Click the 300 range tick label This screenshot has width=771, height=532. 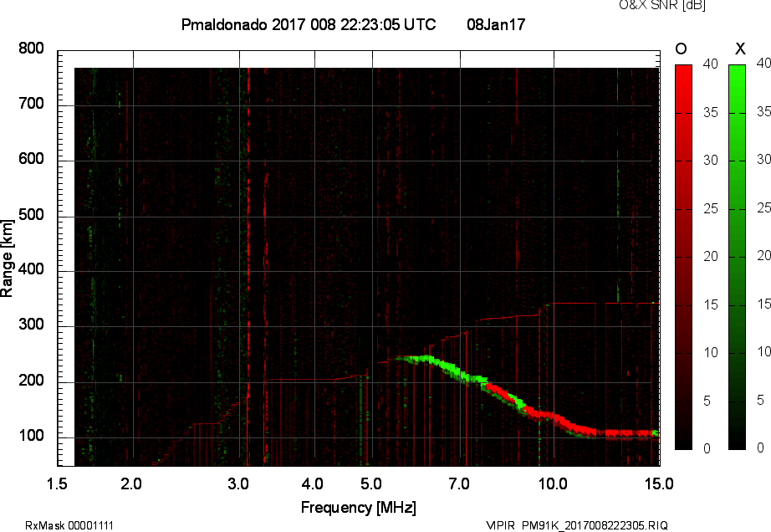coord(31,325)
